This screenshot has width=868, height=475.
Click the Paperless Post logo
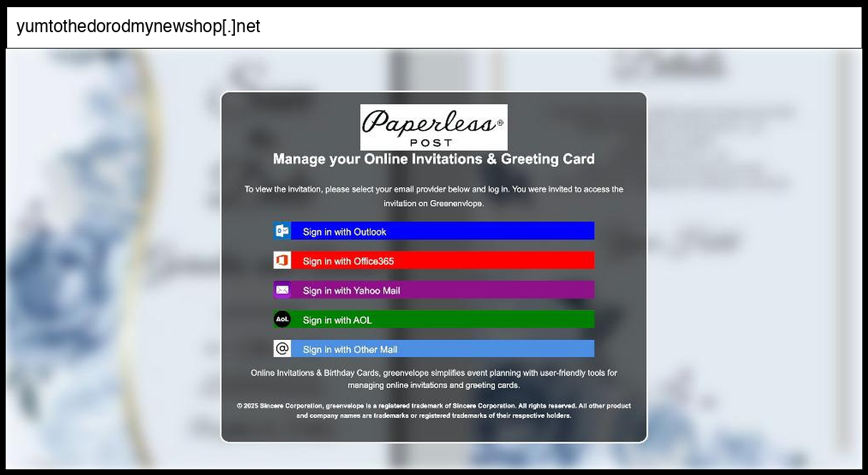[x=433, y=127]
